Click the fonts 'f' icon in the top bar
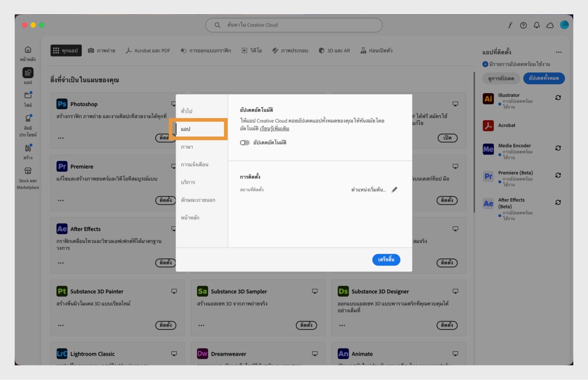 point(510,25)
